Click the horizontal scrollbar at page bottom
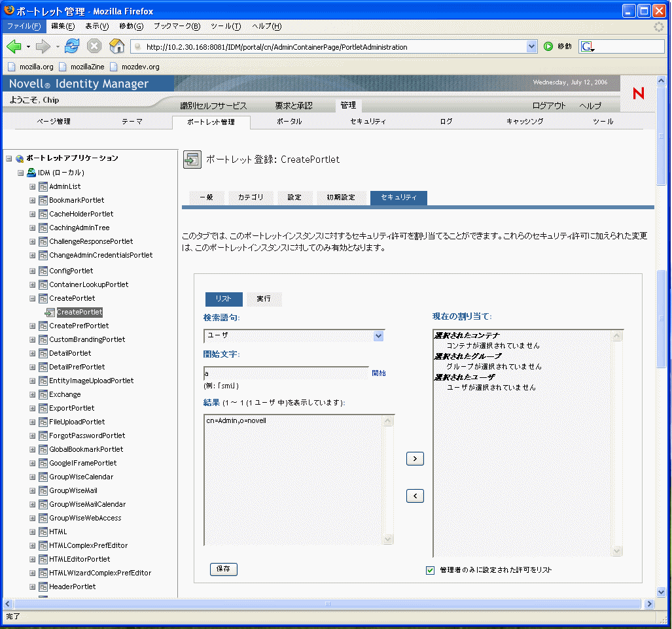The image size is (672, 629). click(327, 604)
